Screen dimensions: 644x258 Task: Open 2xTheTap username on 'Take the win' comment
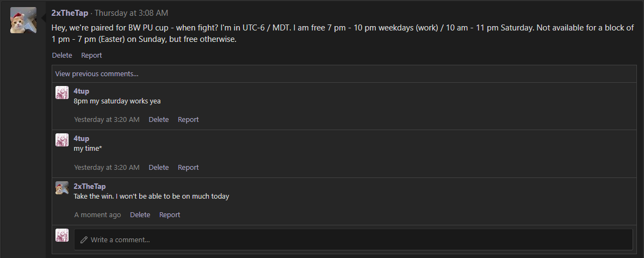point(90,186)
